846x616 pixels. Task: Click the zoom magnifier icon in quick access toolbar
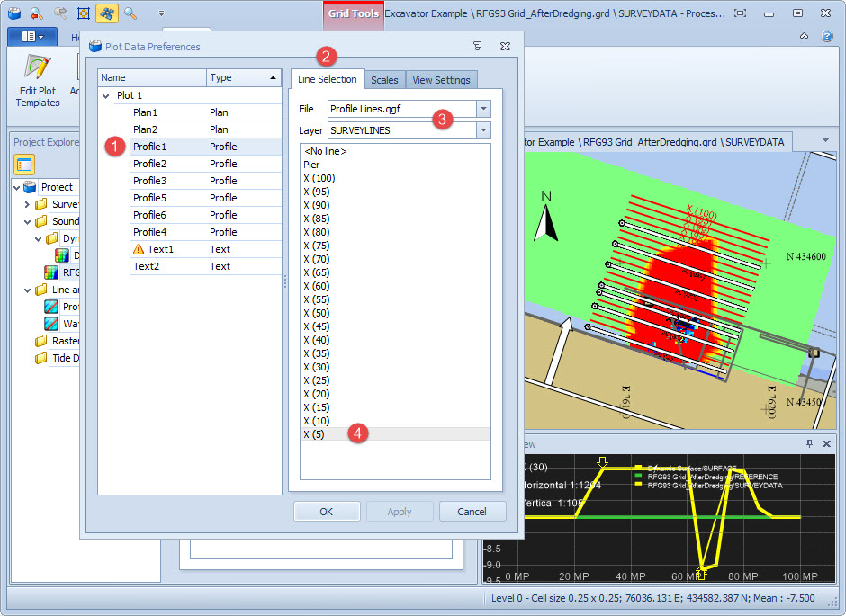(130, 13)
